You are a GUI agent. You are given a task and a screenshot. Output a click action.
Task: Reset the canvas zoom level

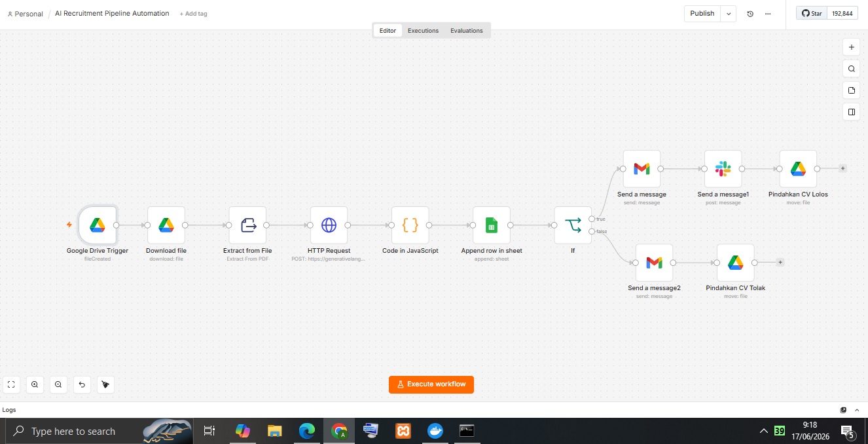pyautogui.click(x=82, y=384)
